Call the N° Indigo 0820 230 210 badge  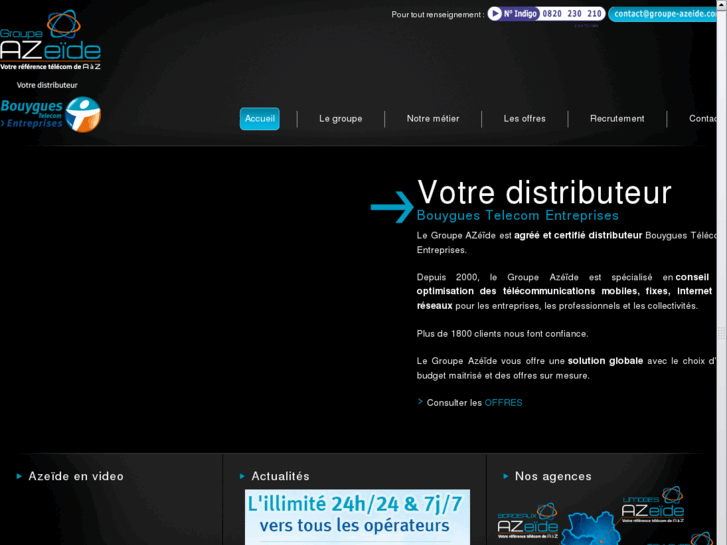coord(546,14)
